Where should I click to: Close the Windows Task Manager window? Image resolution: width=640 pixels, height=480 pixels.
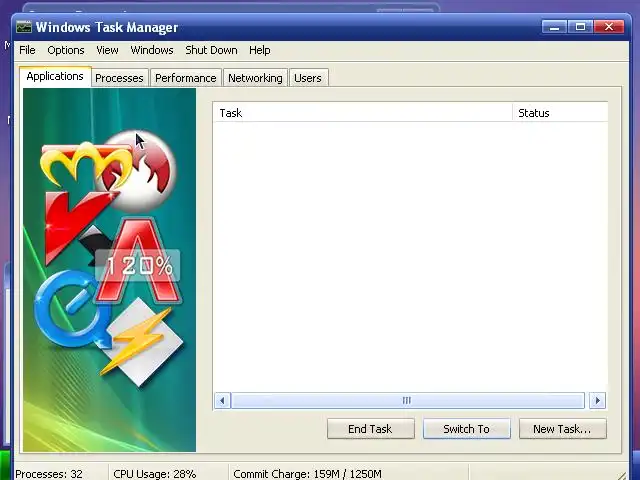pos(609,27)
